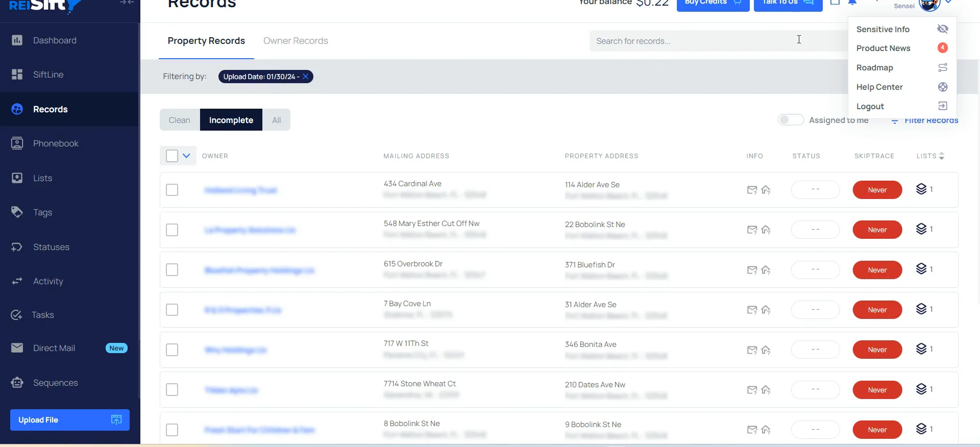980x447 pixels.
Task: Open Lists page in sidebar
Action: point(42,178)
